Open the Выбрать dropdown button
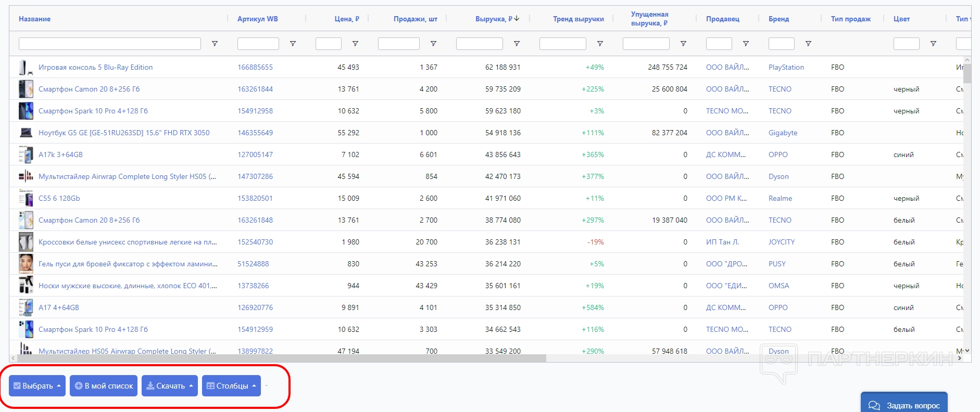This screenshot has height=412, width=980. [37, 386]
